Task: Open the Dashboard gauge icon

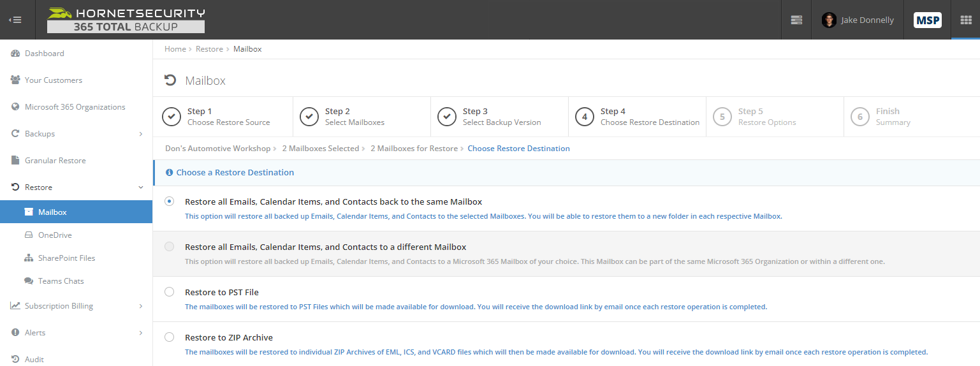Action: pos(15,54)
